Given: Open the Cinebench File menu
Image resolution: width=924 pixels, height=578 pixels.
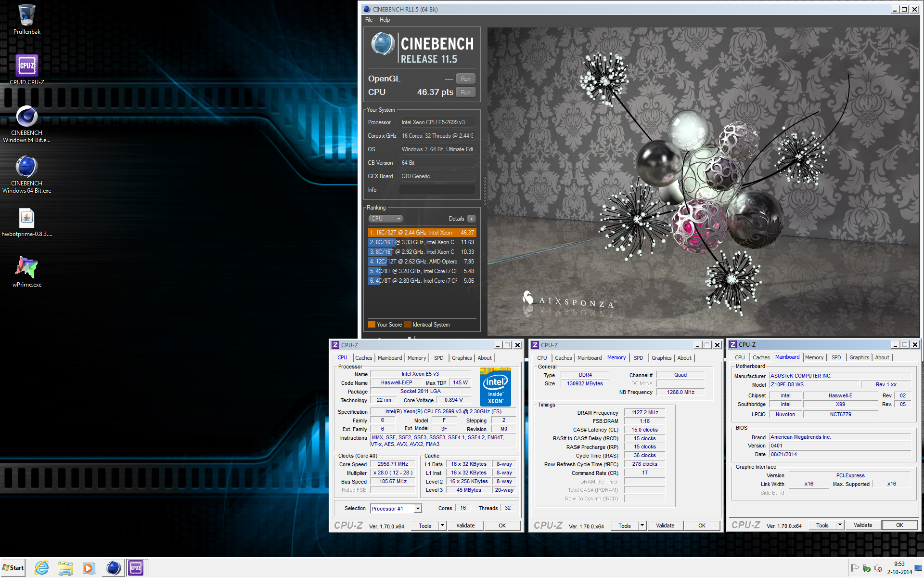Looking at the screenshot, I should pyautogui.click(x=369, y=20).
